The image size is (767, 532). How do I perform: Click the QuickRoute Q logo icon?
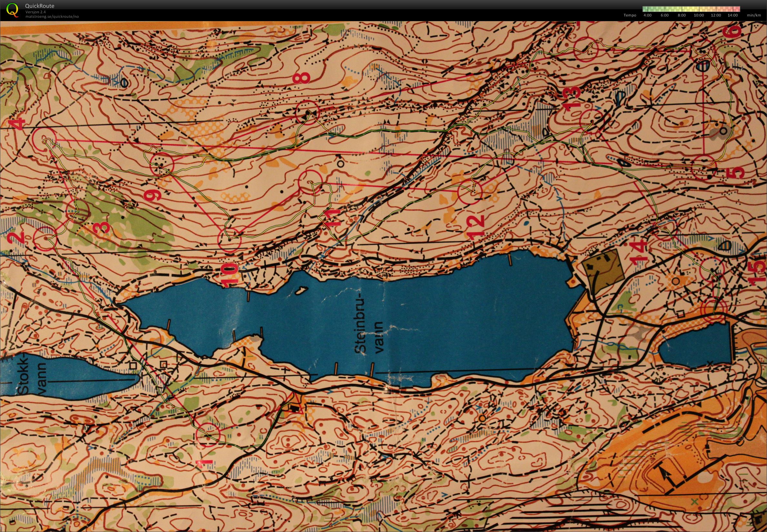point(12,10)
